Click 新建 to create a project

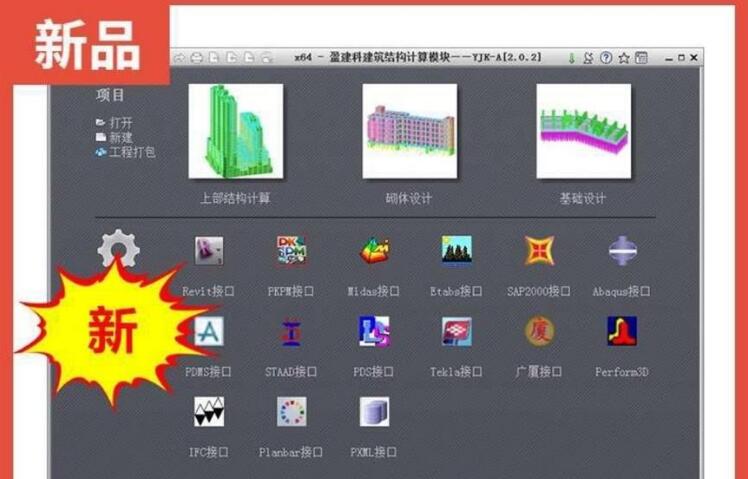121,138
